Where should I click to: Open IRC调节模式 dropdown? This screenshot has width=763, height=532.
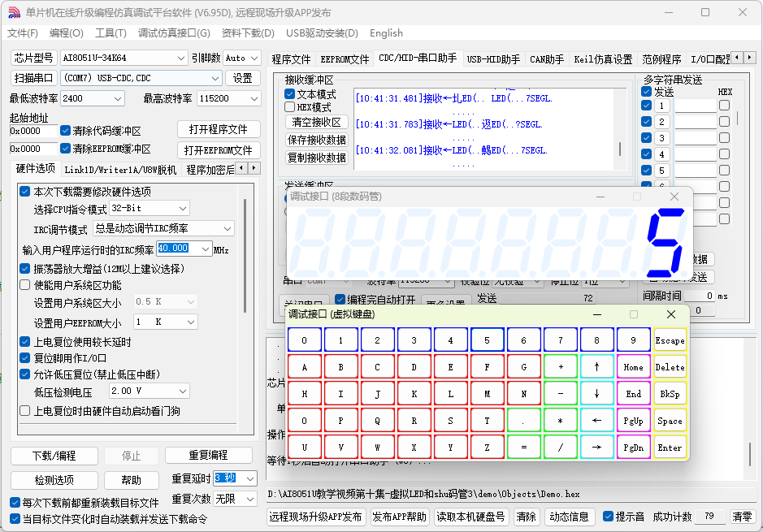coord(163,228)
